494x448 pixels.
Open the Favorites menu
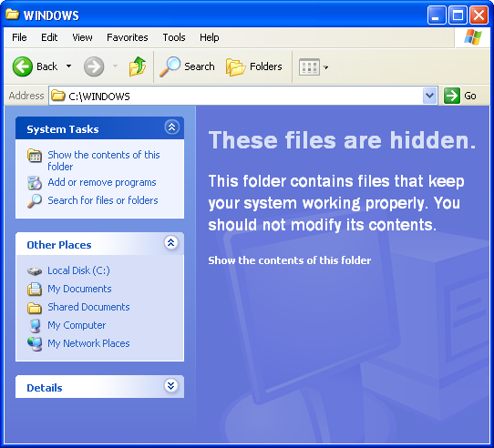(x=128, y=37)
